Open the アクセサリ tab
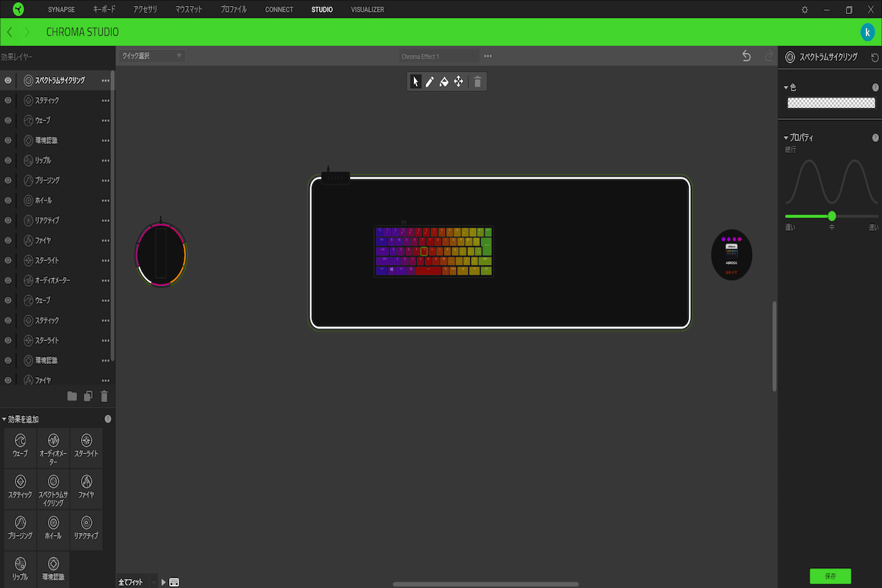Screen dimensions: 882x588 [146, 10]
